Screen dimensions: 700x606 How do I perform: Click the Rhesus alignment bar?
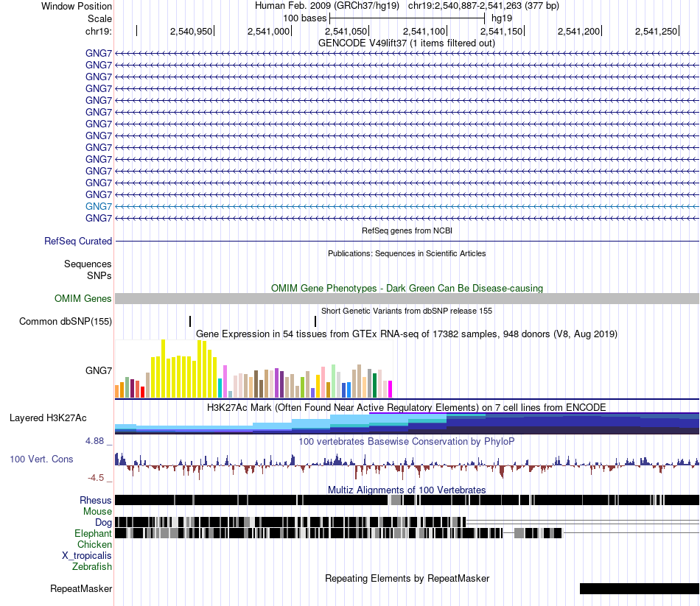pos(407,500)
